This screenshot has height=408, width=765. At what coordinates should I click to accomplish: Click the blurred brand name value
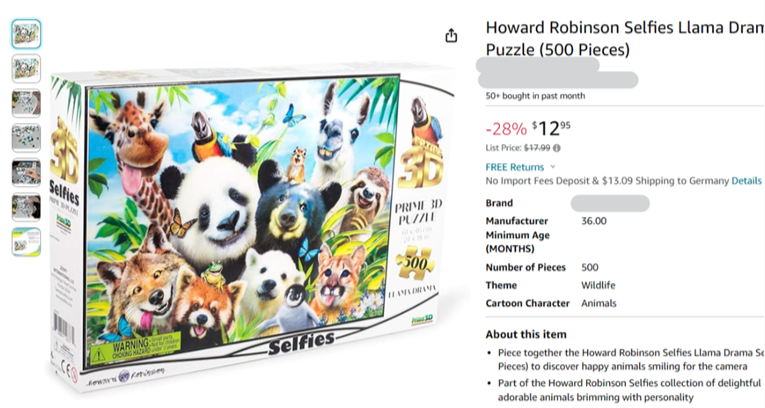pyautogui.click(x=610, y=203)
